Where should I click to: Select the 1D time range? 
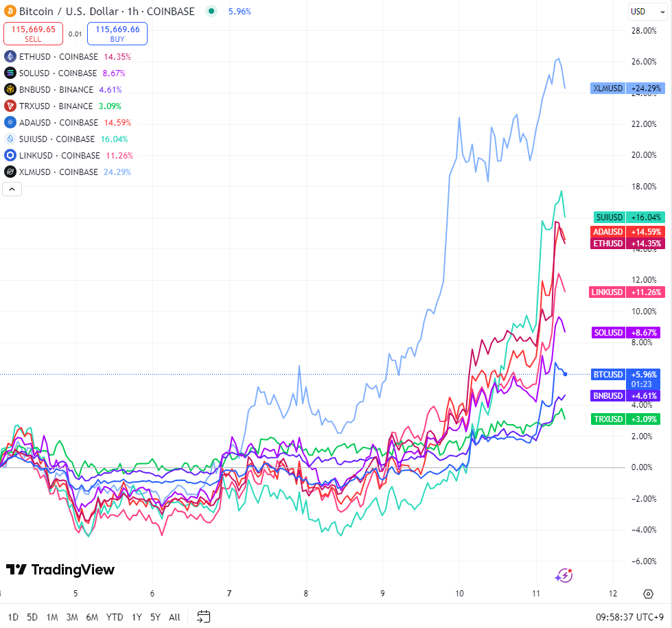13,617
